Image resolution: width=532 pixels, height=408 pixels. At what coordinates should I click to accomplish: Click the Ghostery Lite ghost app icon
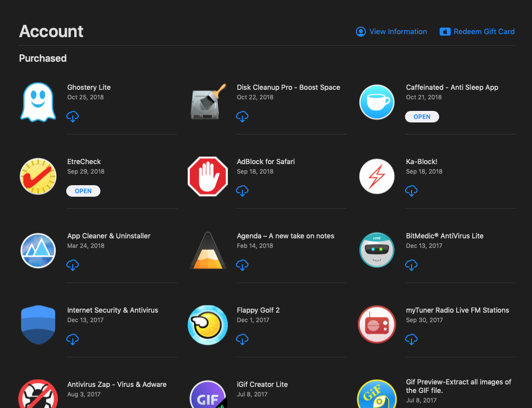pyautogui.click(x=38, y=102)
